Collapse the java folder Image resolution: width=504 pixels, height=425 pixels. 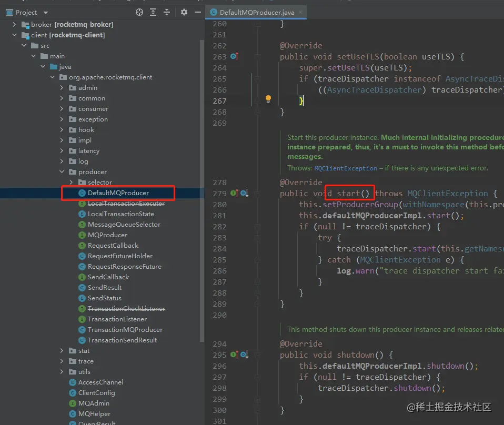[43, 67]
